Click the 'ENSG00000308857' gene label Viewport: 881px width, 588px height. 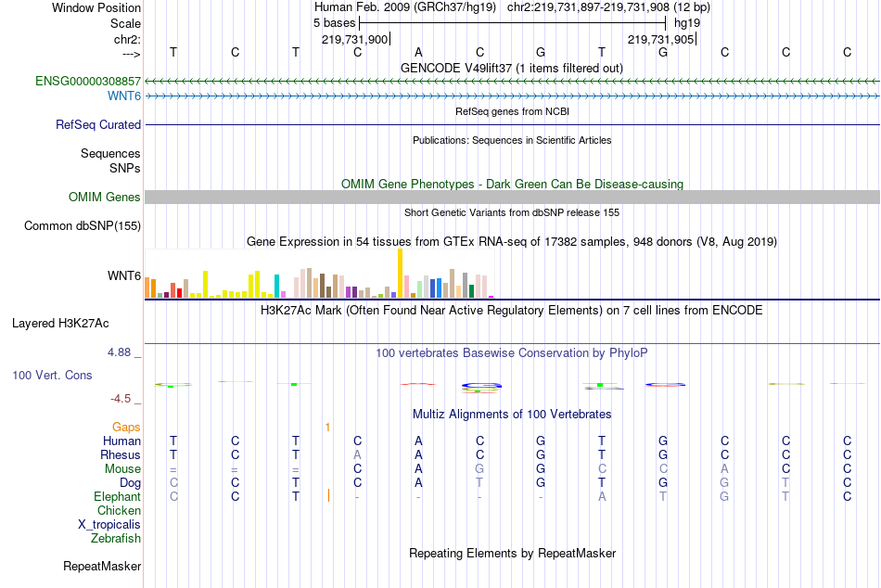pyautogui.click(x=88, y=82)
